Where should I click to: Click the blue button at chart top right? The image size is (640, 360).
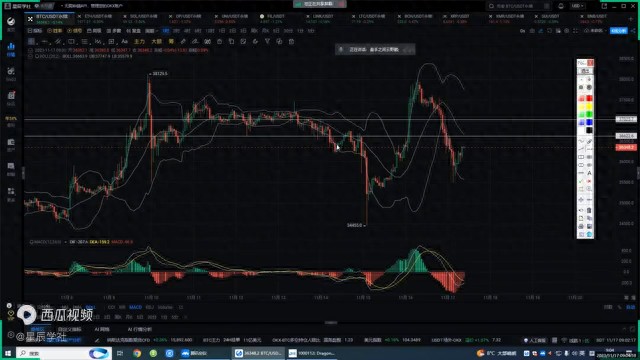[x=618, y=31]
